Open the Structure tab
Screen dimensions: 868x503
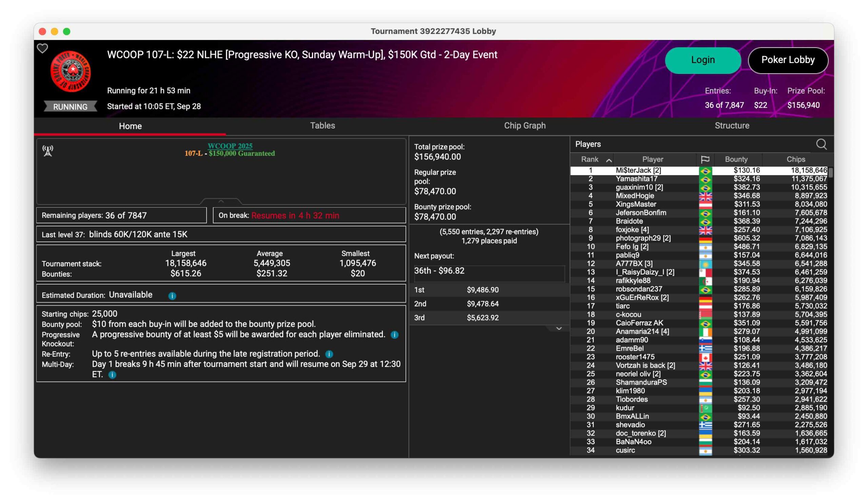coord(732,126)
